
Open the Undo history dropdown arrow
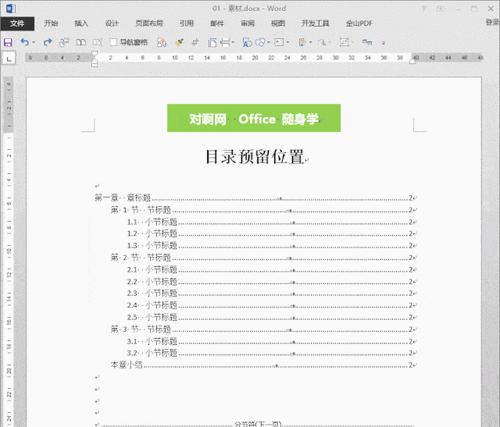point(34,43)
